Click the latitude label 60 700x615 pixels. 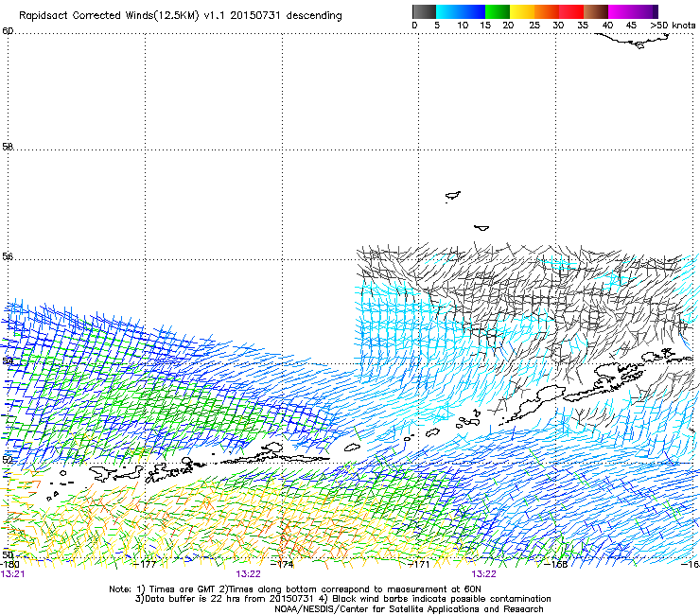click(x=8, y=31)
